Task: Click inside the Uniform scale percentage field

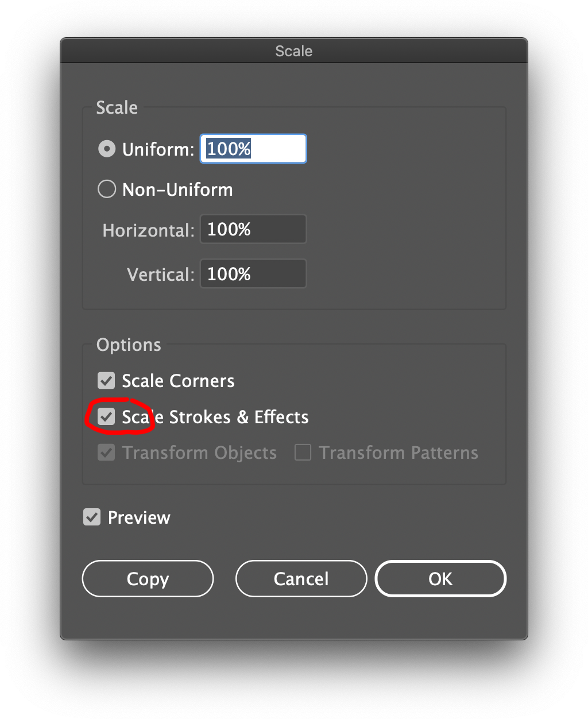Action: (x=253, y=148)
